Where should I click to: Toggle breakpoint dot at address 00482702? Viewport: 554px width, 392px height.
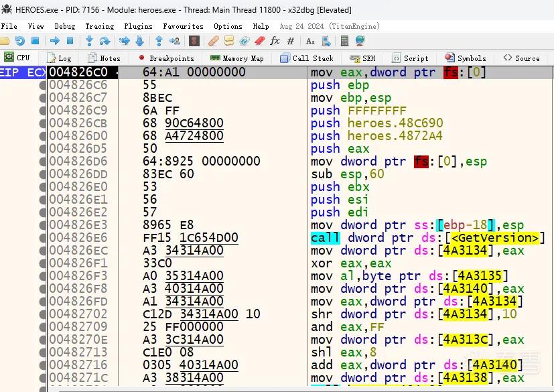pos(43,314)
